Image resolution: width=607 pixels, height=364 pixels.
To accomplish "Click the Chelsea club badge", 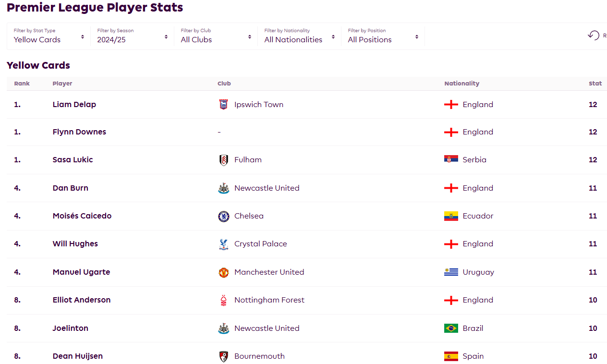I will 223,216.
